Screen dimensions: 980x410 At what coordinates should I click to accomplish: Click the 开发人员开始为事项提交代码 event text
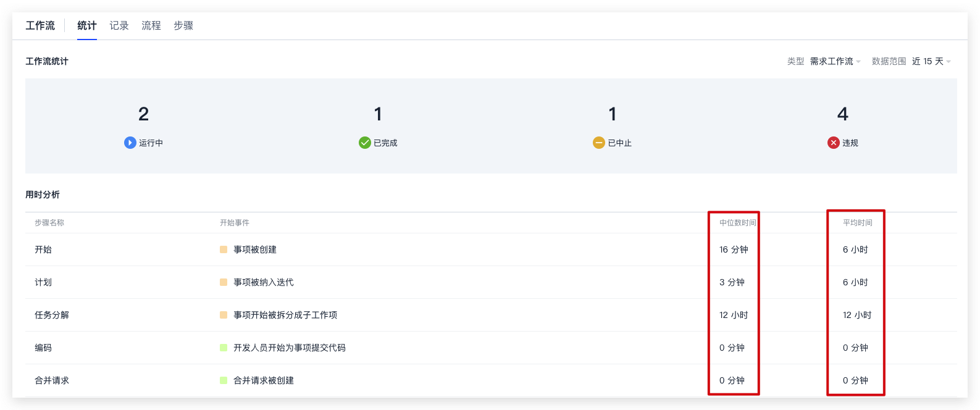coord(290,348)
